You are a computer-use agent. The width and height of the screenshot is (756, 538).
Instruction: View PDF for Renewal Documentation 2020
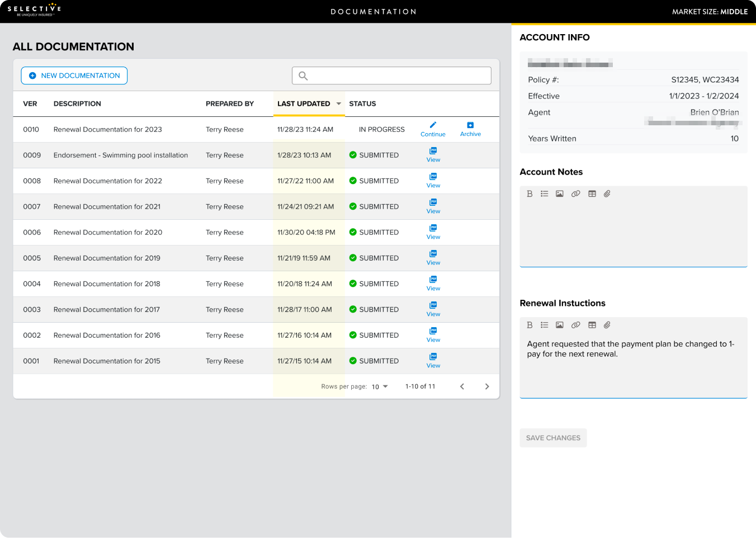click(x=433, y=232)
